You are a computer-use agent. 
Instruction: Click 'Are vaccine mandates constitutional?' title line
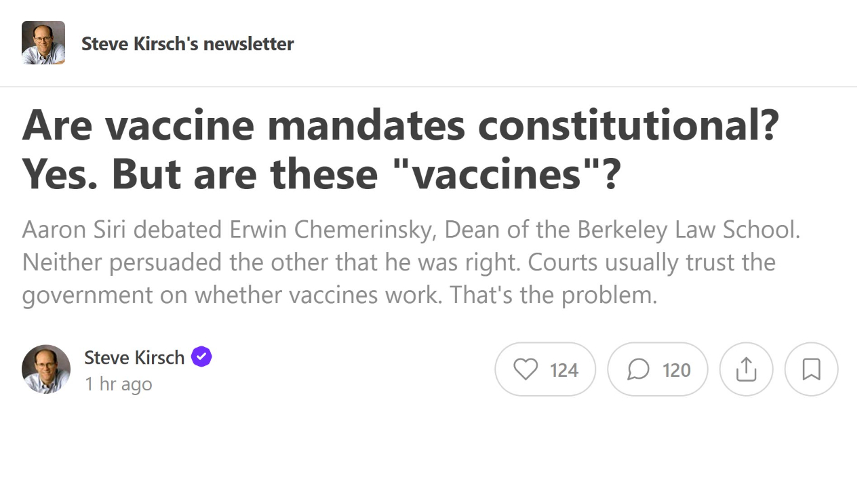[401, 125]
